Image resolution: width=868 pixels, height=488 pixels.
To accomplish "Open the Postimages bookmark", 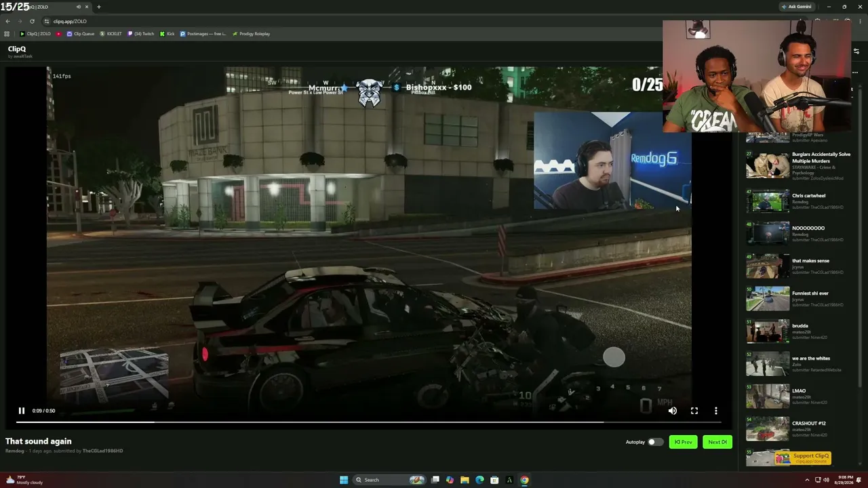I will (x=203, y=34).
